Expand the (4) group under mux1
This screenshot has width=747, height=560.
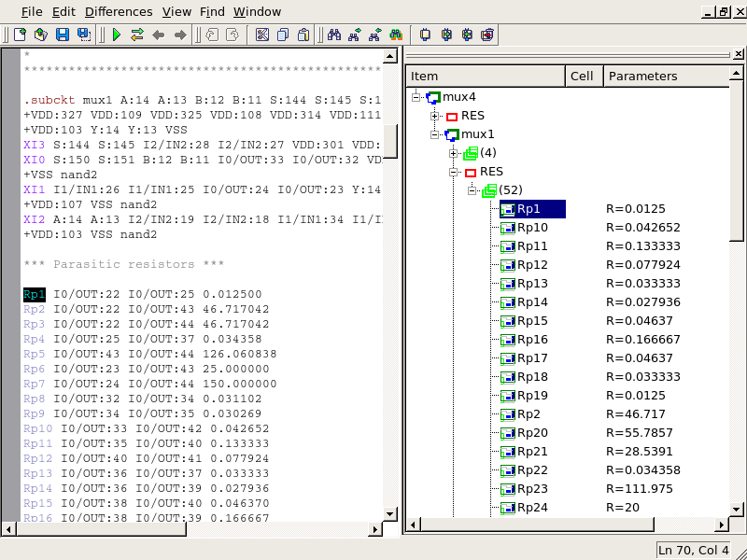454,153
